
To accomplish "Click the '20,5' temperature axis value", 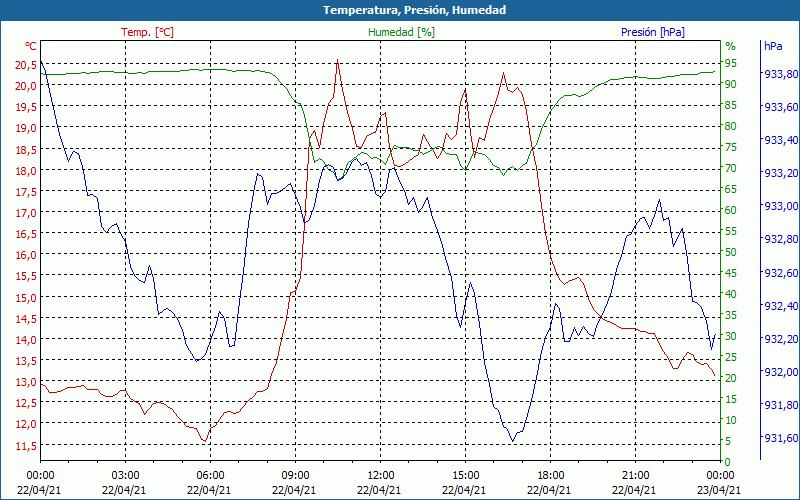I will [x=27, y=64].
